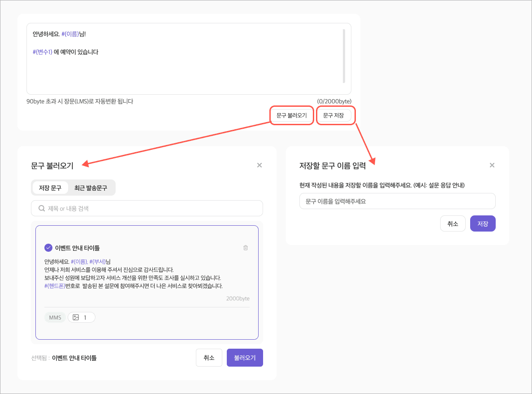Click 취소 in the save name dialog
The width and height of the screenshot is (532, 394).
tap(453, 223)
